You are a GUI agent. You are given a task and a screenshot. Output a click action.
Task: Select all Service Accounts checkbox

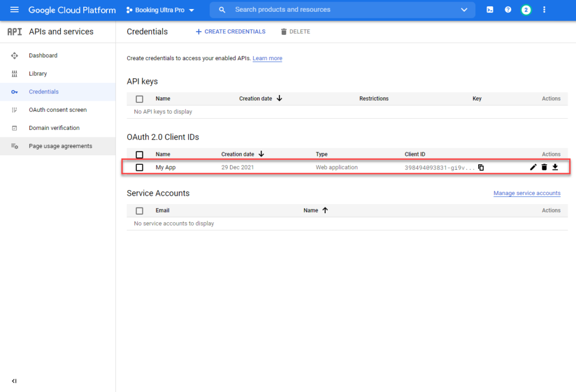click(x=139, y=211)
